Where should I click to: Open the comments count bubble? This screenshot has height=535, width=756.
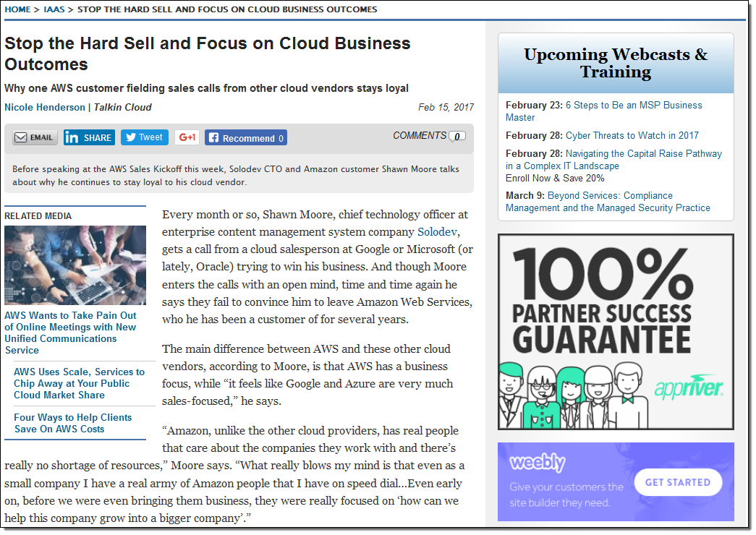coord(457,137)
